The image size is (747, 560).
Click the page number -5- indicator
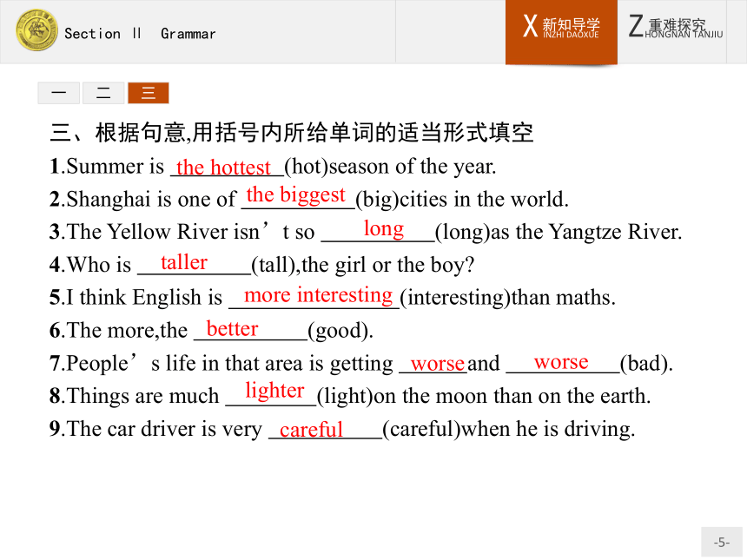pyautogui.click(x=722, y=543)
